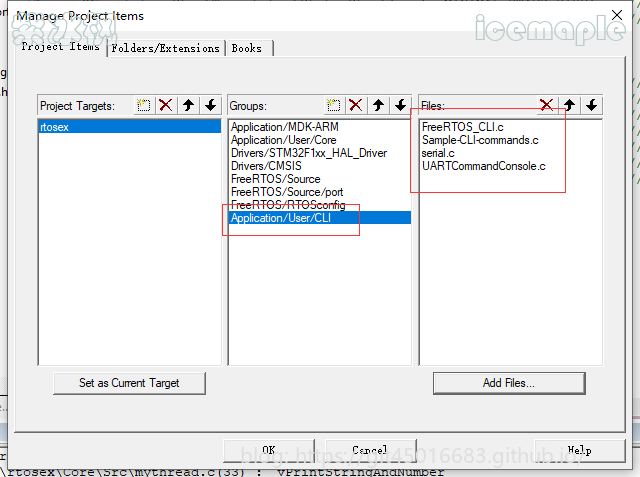The width and height of the screenshot is (640, 477).
Task: Click the Add Files... button
Action: [x=509, y=383]
